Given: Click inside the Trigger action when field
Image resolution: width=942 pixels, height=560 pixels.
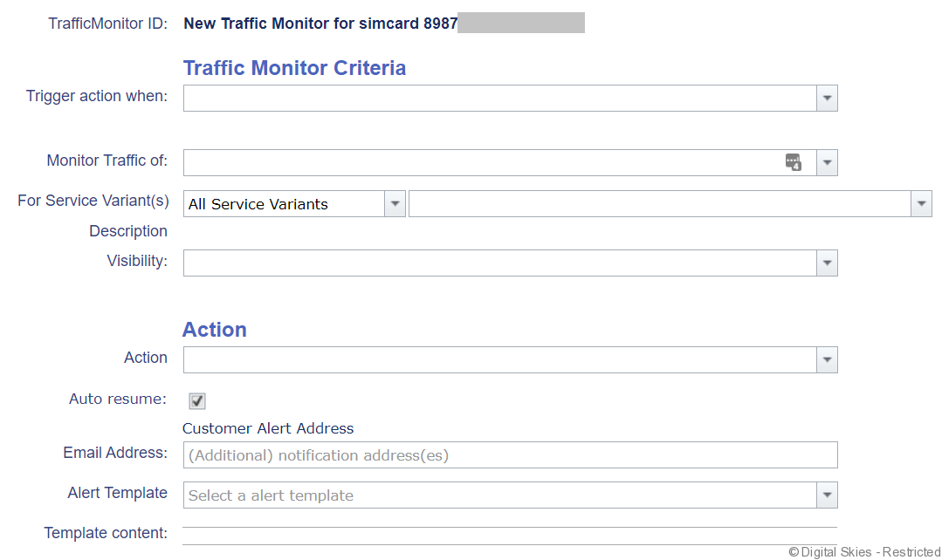Looking at the screenshot, I should (x=499, y=98).
